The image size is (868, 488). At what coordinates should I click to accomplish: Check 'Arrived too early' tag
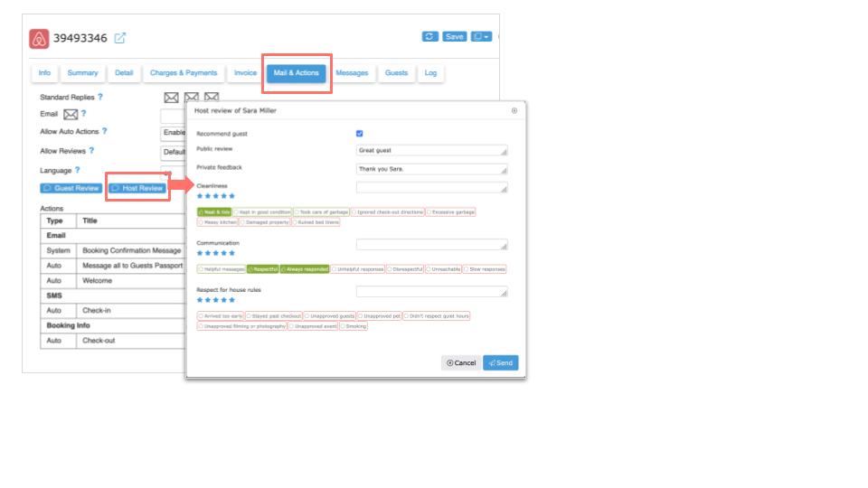point(221,316)
